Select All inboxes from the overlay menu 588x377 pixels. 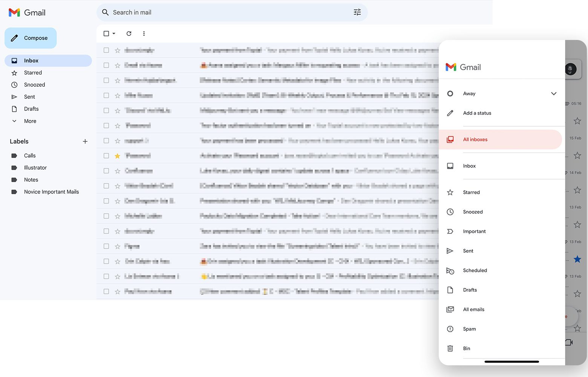475,139
